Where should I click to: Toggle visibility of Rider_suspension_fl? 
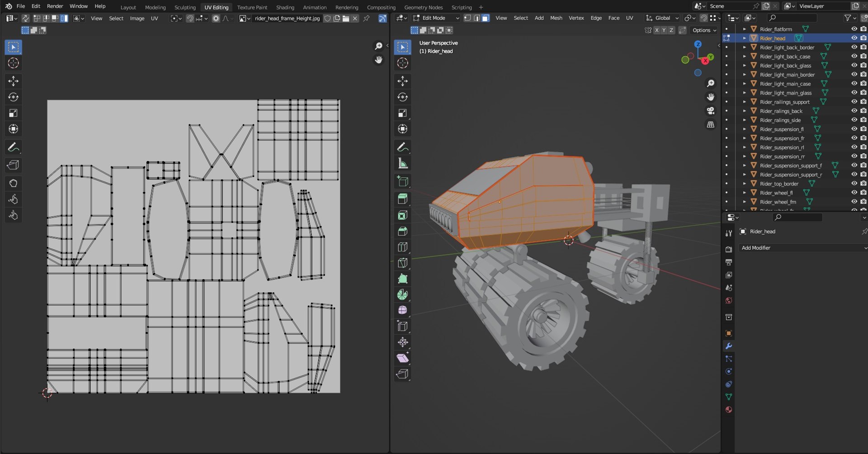pyautogui.click(x=854, y=129)
